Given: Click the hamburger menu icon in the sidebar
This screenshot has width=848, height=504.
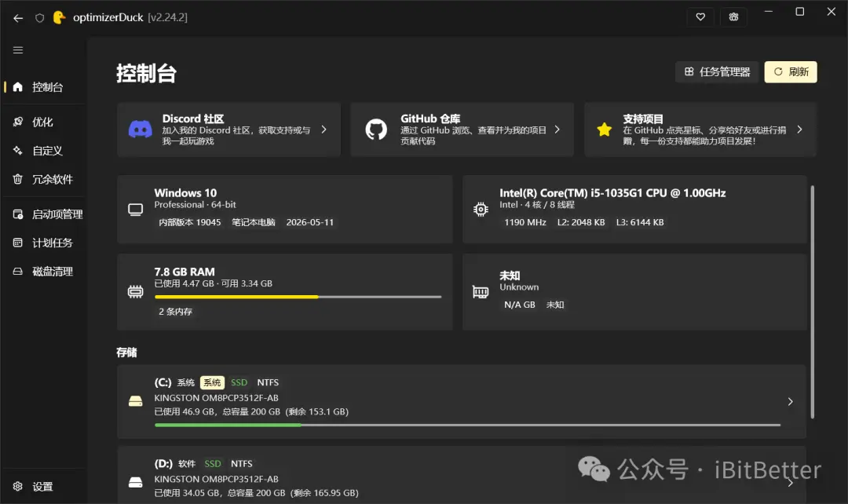Looking at the screenshot, I should [18, 50].
